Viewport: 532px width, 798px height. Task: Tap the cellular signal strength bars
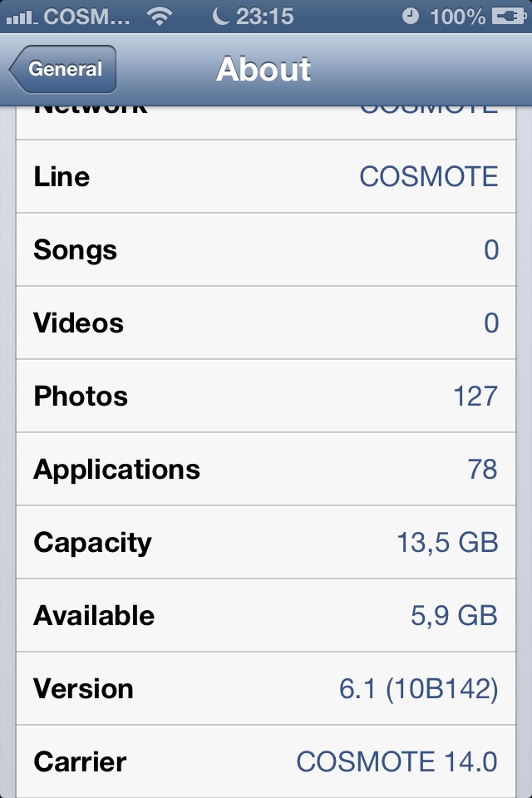pos(21,17)
